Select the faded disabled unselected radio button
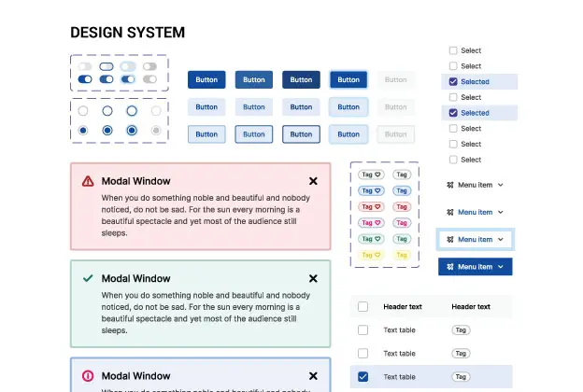This screenshot has width=583, height=392. [x=156, y=111]
